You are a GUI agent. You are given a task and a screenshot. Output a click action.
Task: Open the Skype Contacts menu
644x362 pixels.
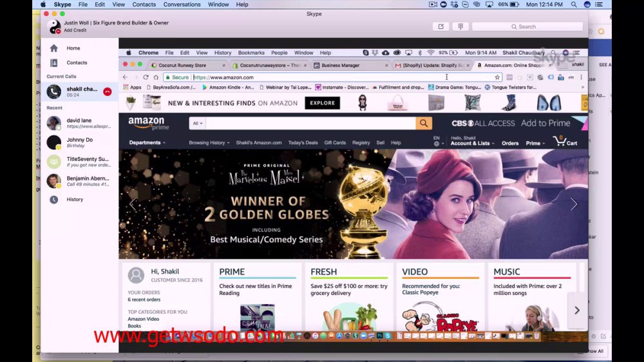coord(144,5)
